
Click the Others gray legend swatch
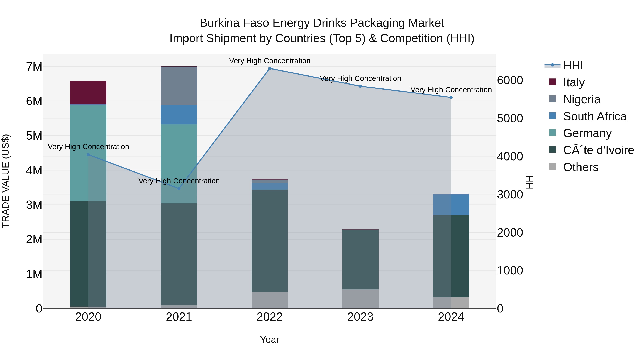553,167
